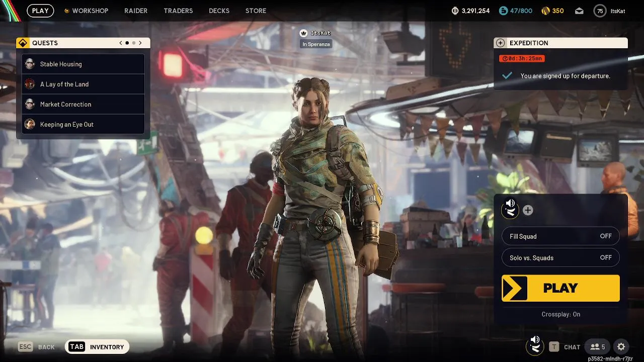Viewport: 644px width, 362px height.
Task: Open the mail inbox icon
Action: click(x=579, y=11)
